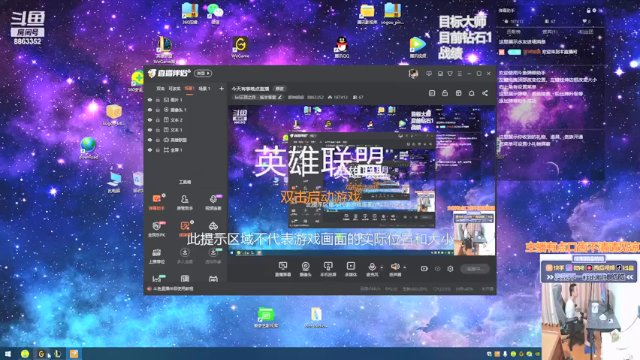
Task: Open the first tab left of 可浏览 in scene bar
Action: pos(160,89)
